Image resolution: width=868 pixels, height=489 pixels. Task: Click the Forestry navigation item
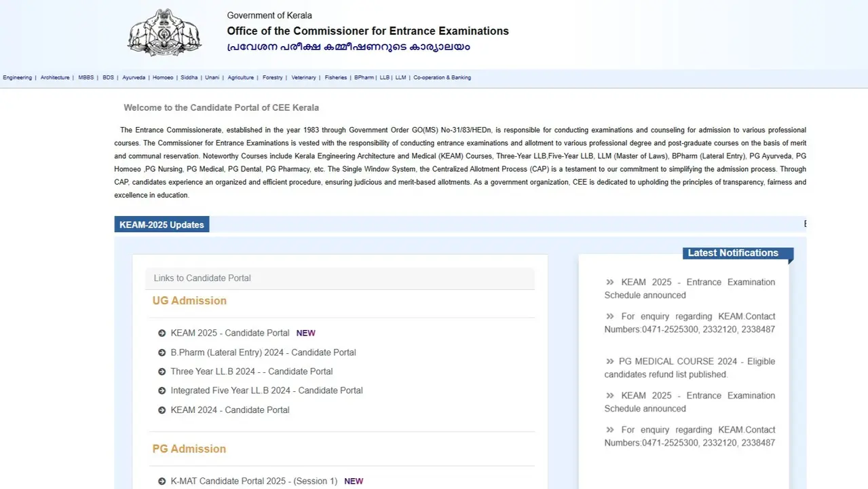pos(272,77)
